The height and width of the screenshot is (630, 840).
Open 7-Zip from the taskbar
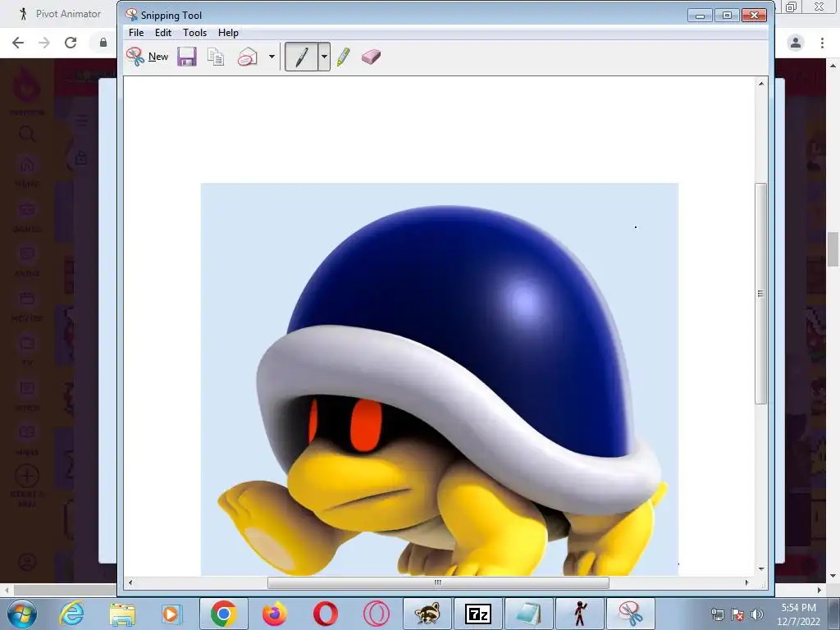point(478,614)
